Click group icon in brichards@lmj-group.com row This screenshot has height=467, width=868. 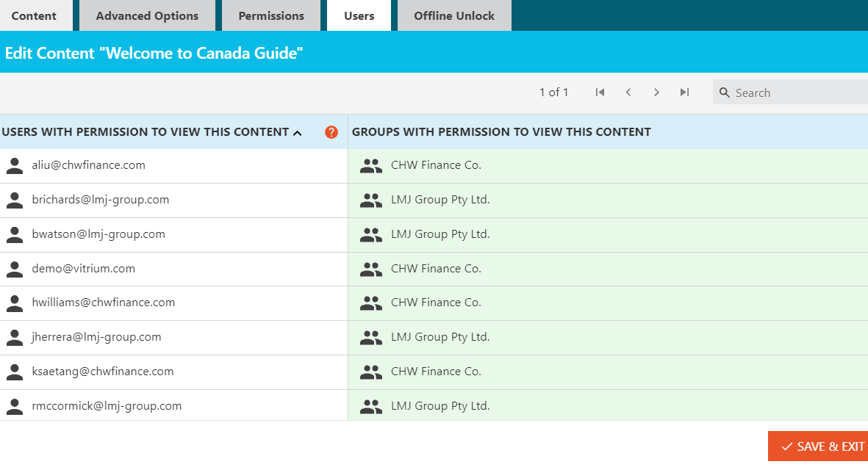click(x=371, y=200)
